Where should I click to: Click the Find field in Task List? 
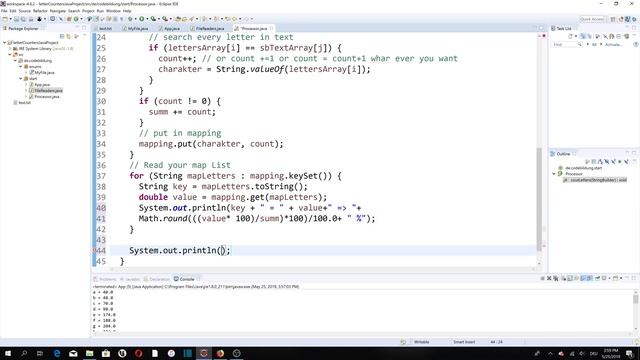pos(568,44)
